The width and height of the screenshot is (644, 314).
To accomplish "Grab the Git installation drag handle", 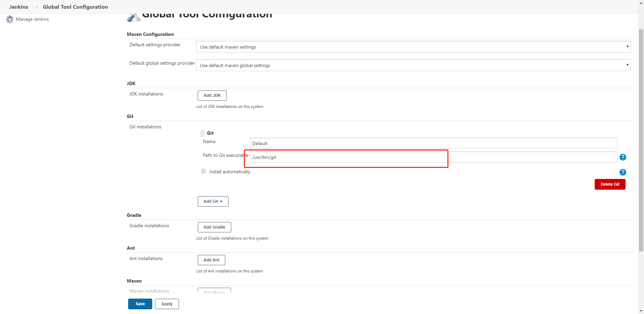I will (202, 133).
